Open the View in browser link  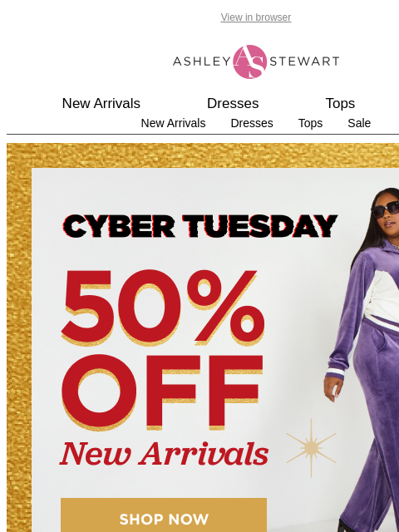pyautogui.click(x=256, y=17)
